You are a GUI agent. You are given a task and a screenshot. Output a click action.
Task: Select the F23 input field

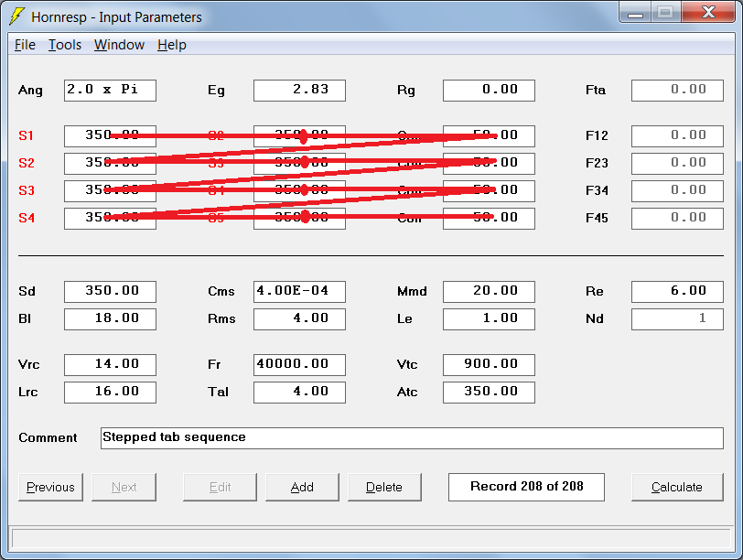[678, 164]
